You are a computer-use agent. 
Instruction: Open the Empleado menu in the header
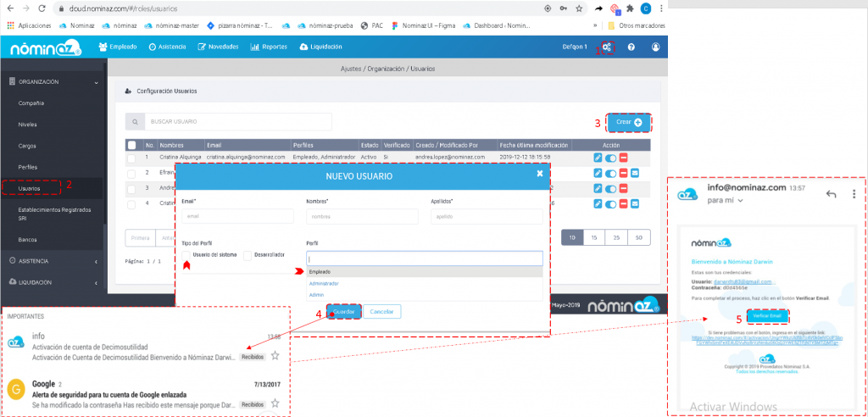pyautogui.click(x=117, y=47)
